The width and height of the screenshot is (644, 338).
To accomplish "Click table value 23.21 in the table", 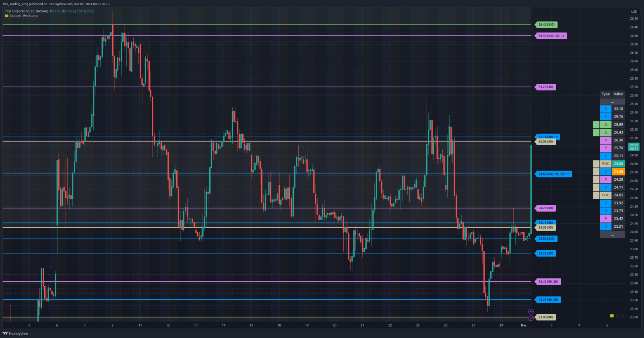I will coord(619,227).
